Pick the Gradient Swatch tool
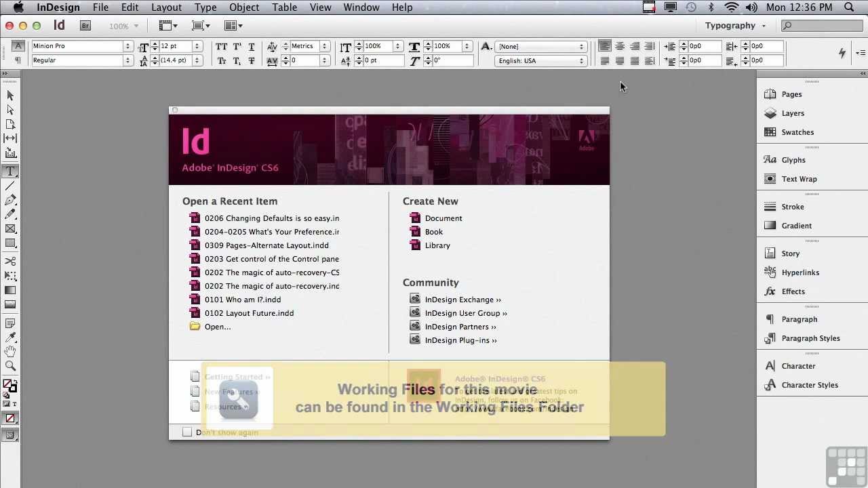The height and width of the screenshot is (488, 868). 10,290
